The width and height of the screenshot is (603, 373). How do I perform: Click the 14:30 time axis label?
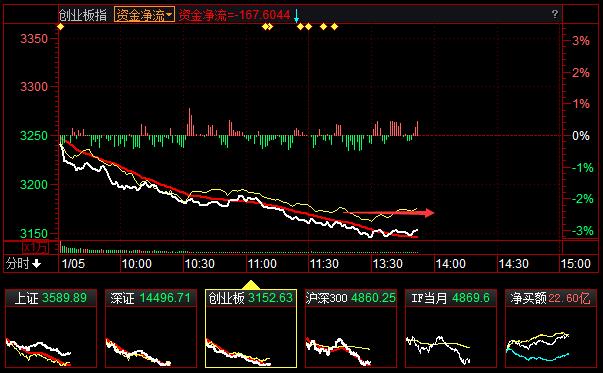click(x=514, y=264)
